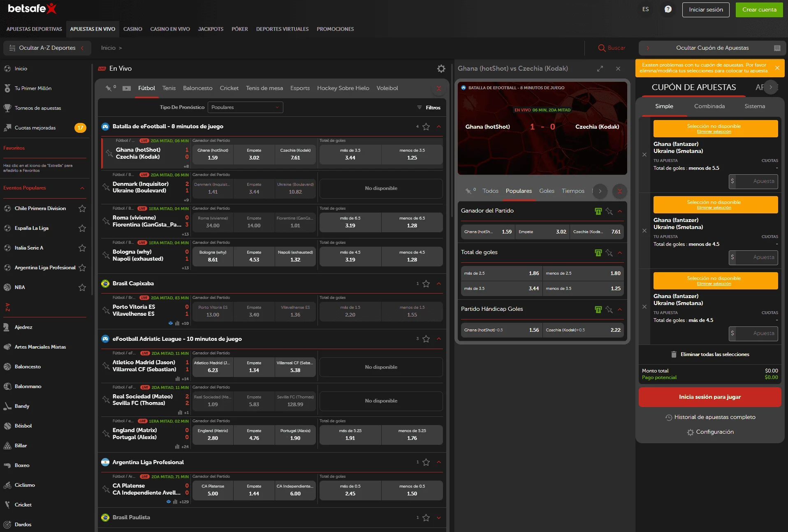Switch to Baloncesto live tab
This screenshot has height=532, width=788.
point(198,88)
